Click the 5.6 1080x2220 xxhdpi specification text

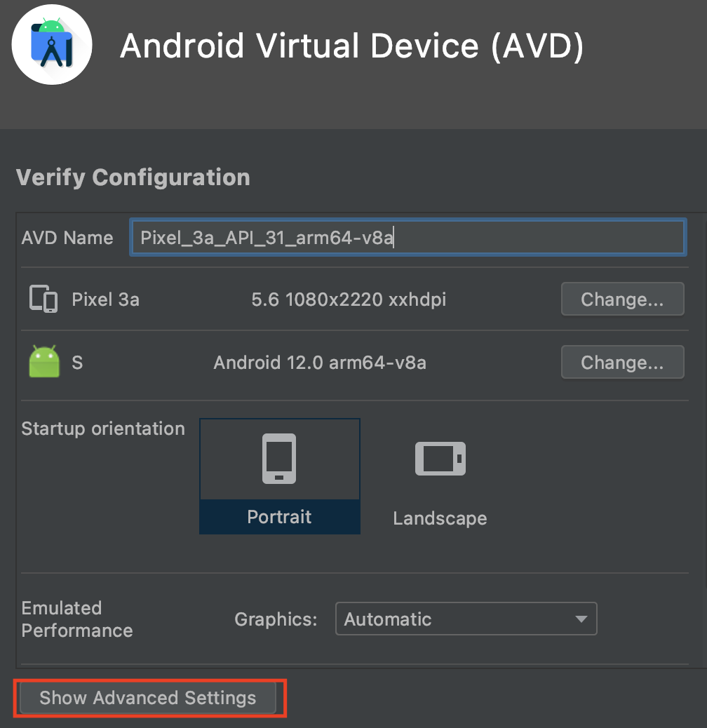tap(349, 299)
